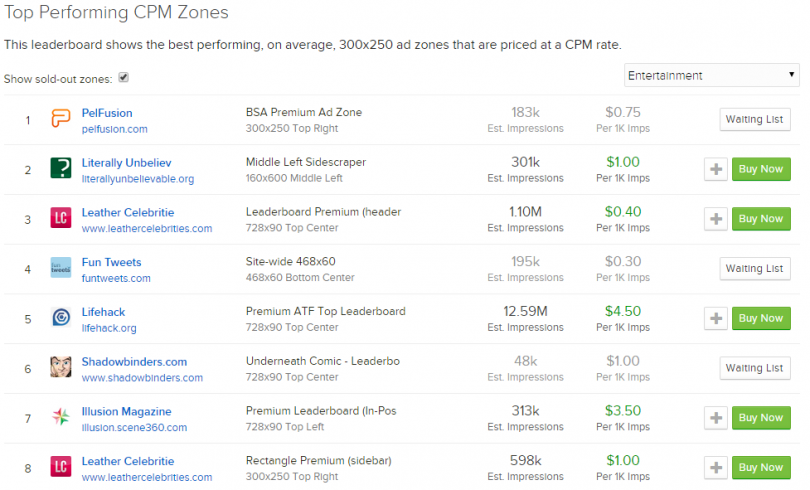Click the 12.59M impressions value
Viewport: 810px width, 490px height.
pyautogui.click(x=525, y=311)
